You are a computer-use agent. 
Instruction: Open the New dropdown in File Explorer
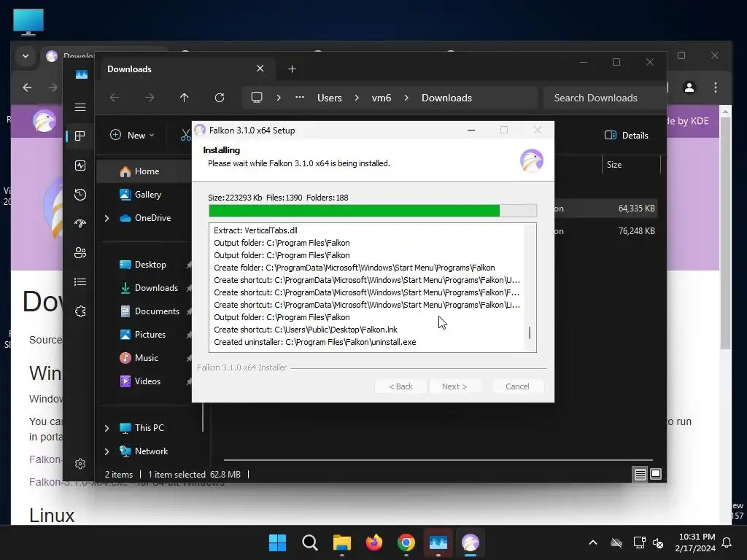132,135
